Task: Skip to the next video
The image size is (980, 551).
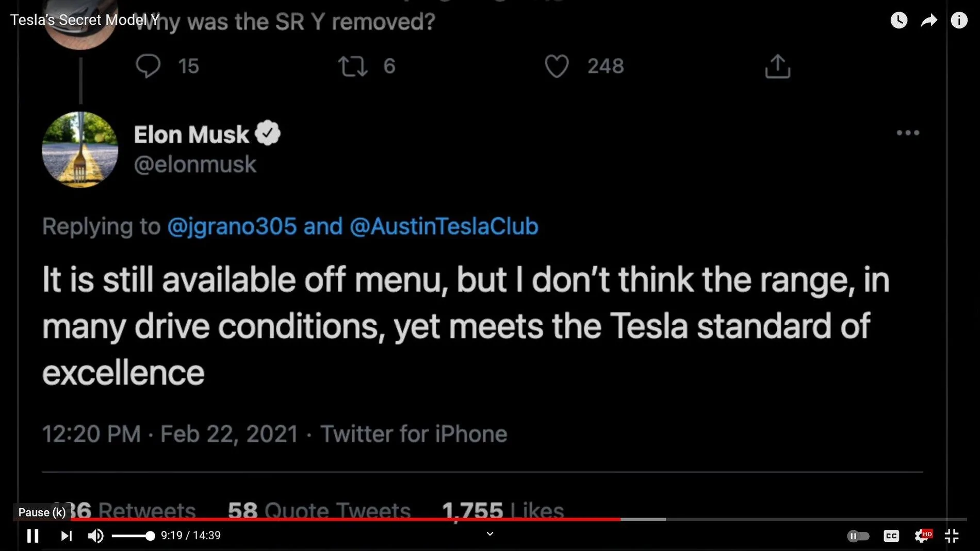Action: coord(66,536)
